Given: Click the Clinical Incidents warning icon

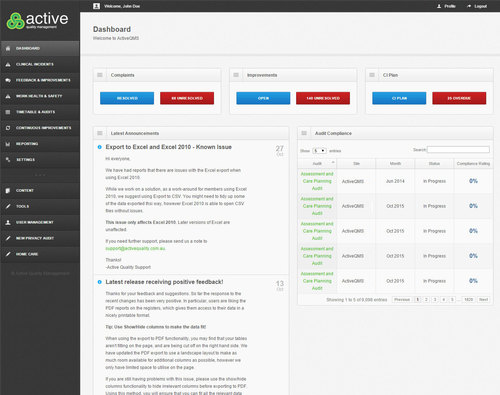Looking at the screenshot, I should click(x=8, y=64).
